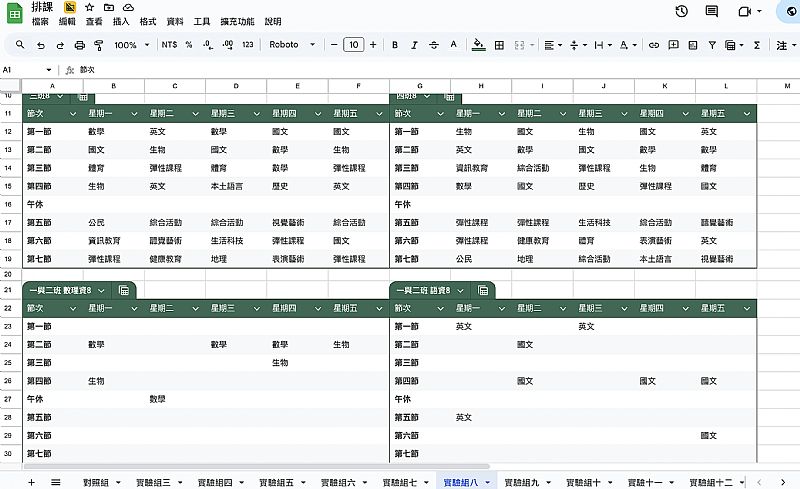
Task: Apply bold formatting with the B button
Action: point(395,45)
